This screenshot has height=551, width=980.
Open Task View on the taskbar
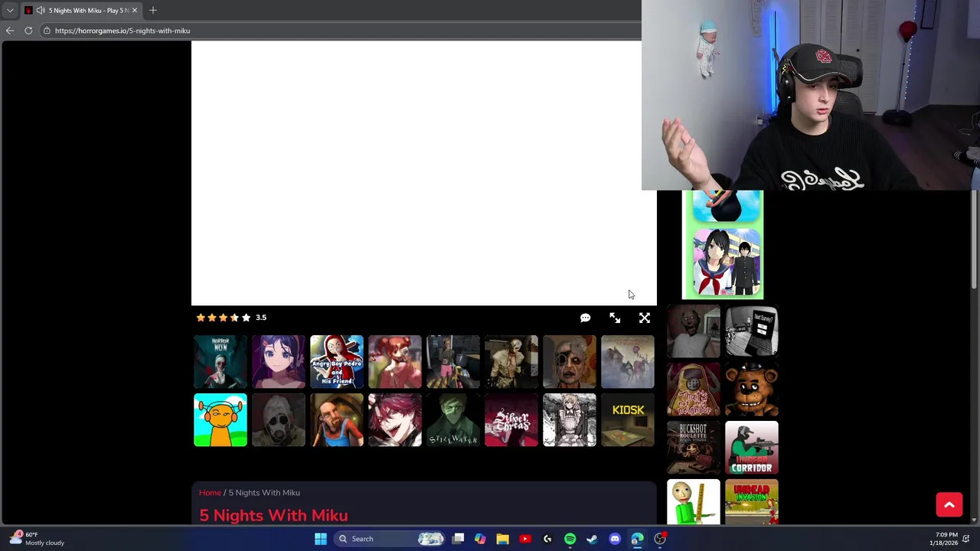click(458, 539)
